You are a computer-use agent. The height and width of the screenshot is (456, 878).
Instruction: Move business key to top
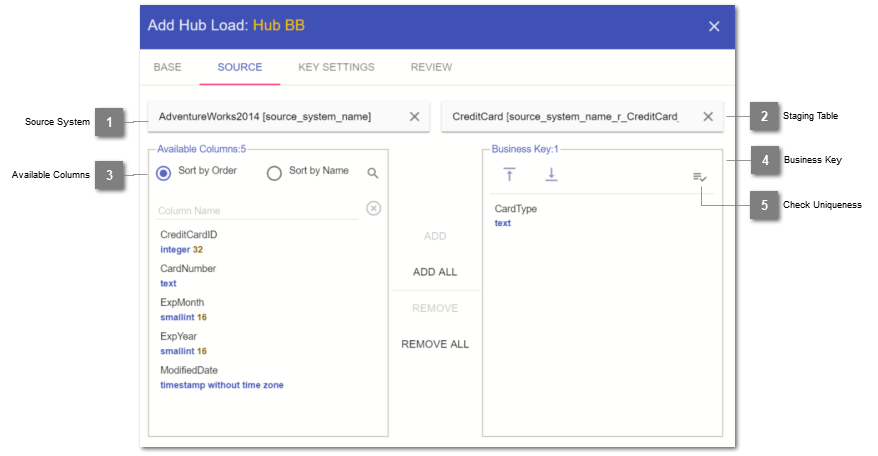pos(510,175)
